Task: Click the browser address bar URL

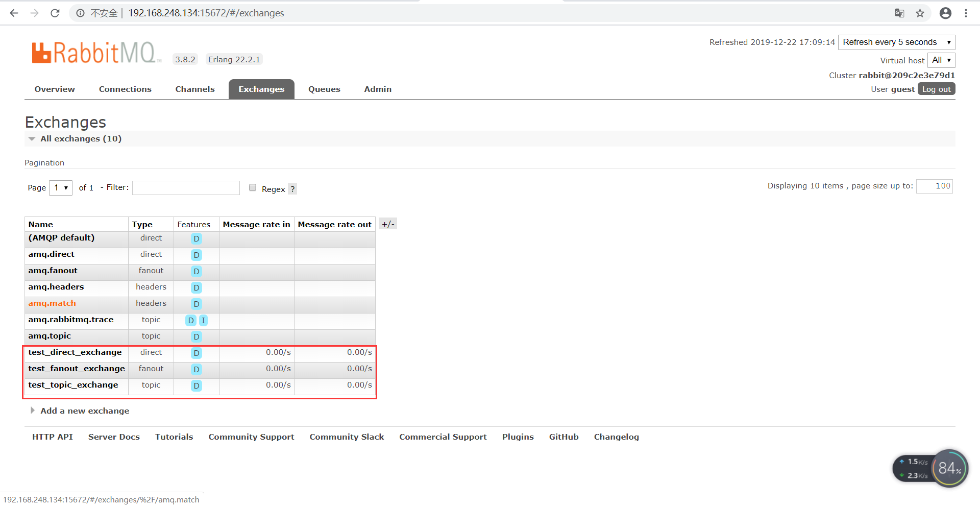Action: click(x=206, y=13)
